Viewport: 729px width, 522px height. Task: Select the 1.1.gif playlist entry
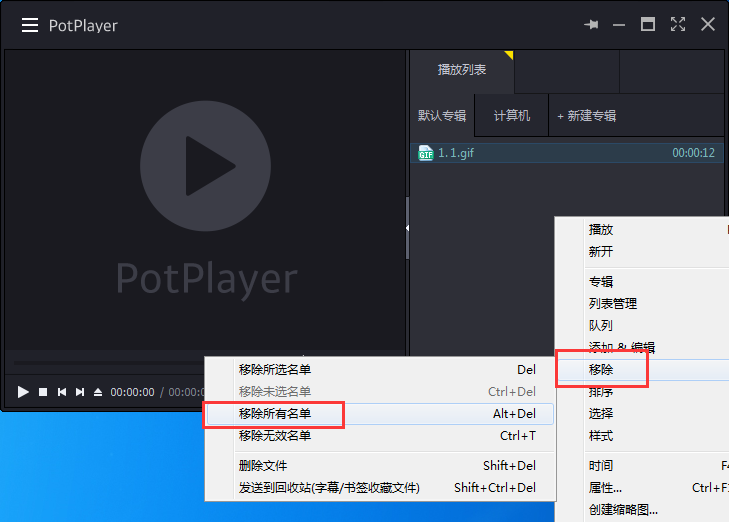[x=567, y=153]
